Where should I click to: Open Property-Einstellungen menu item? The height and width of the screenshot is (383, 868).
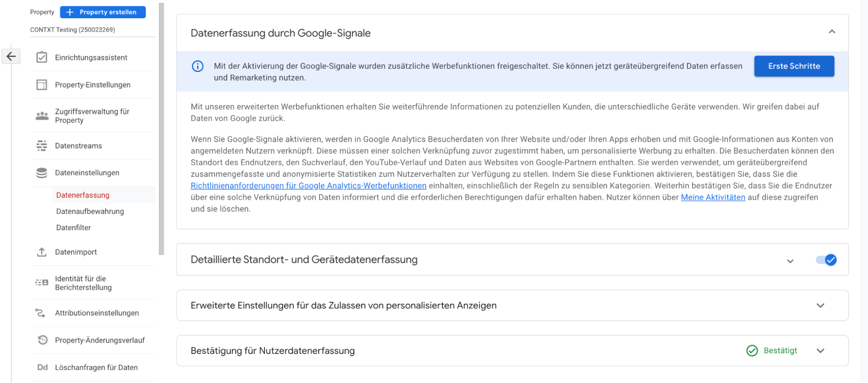coord(93,85)
